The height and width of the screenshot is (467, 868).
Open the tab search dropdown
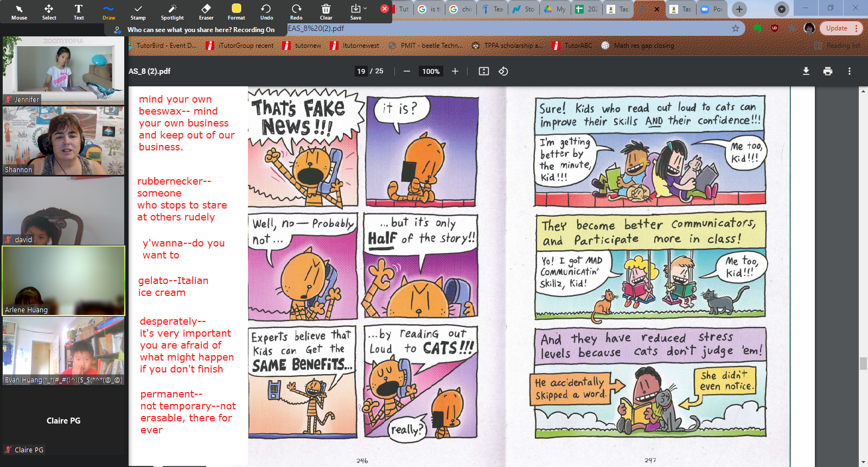(x=781, y=9)
